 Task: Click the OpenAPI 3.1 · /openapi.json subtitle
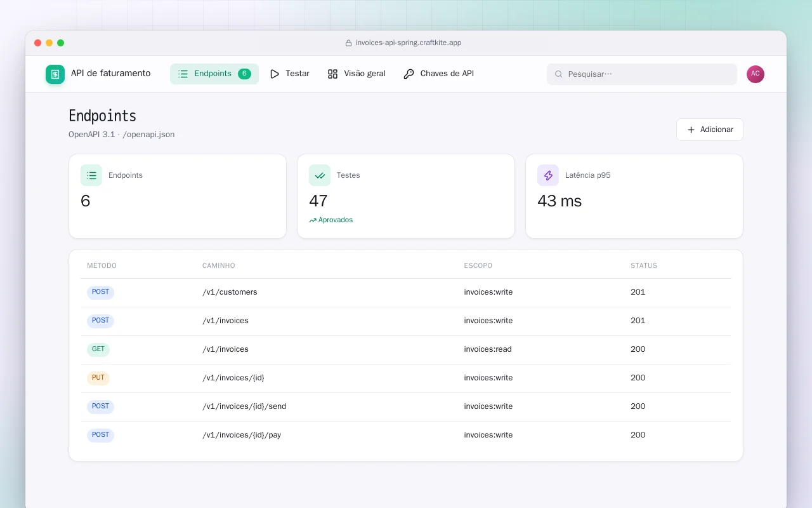coord(122,135)
